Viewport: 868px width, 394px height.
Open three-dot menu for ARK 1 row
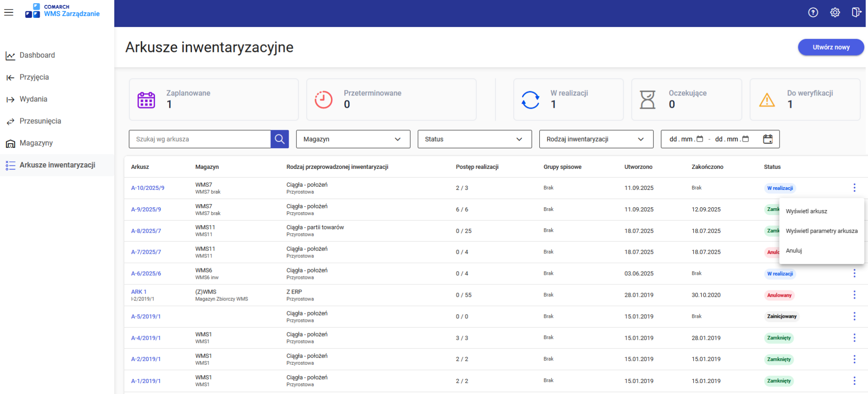coord(854,295)
